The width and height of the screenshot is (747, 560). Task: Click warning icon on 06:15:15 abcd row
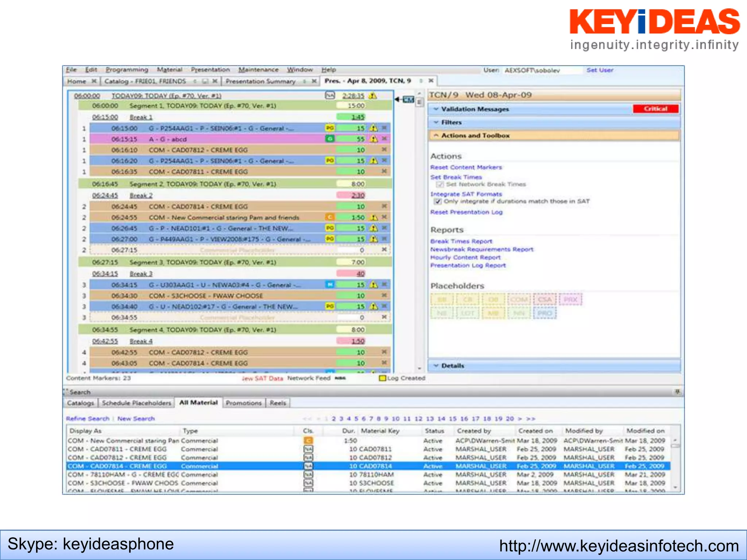[x=373, y=139]
